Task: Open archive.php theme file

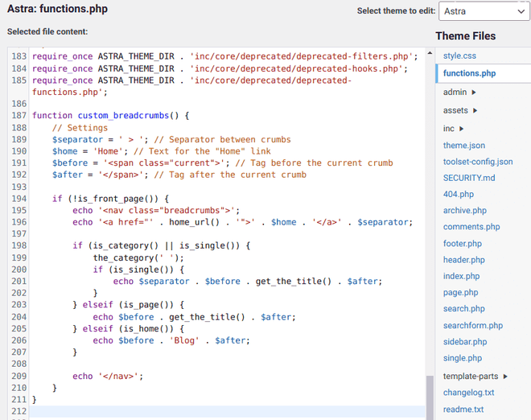Action: coord(465,210)
